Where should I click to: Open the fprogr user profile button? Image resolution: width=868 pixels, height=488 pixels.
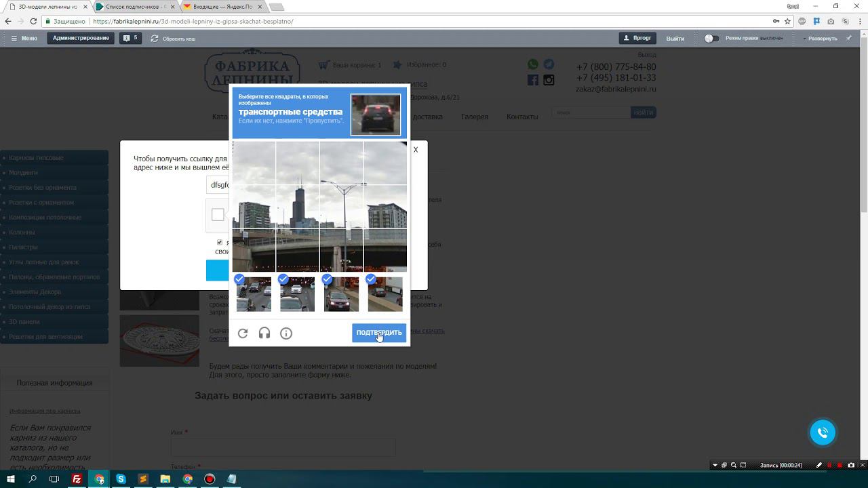pyautogui.click(x=637, y=38)
